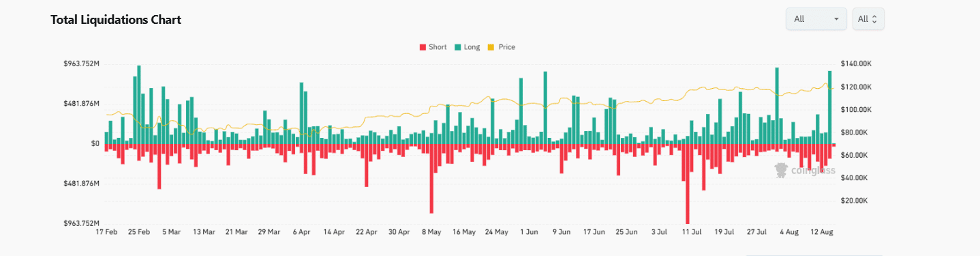Click the "8 May" date label
The width and height of the screenshot is (980, 256).
[432, 232]
